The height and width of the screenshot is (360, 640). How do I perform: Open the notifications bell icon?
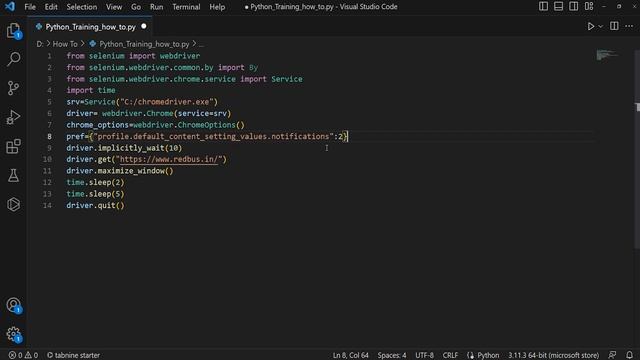click(629, 355)
